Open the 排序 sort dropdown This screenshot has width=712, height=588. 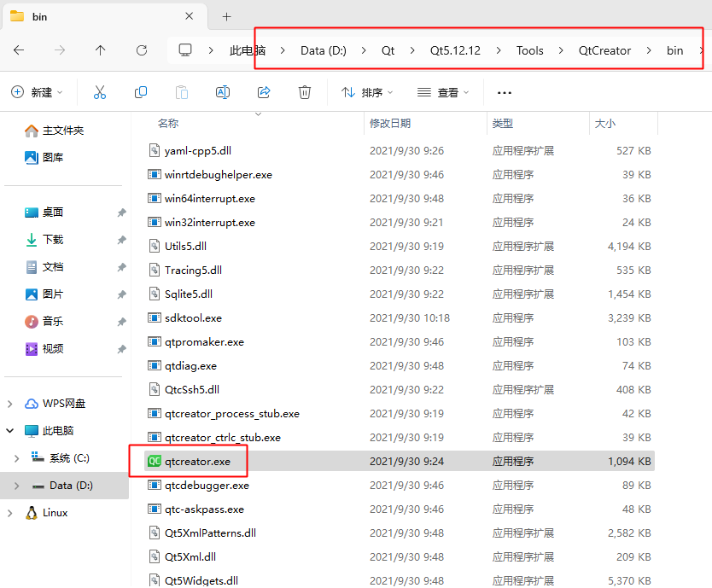(367, 93)
